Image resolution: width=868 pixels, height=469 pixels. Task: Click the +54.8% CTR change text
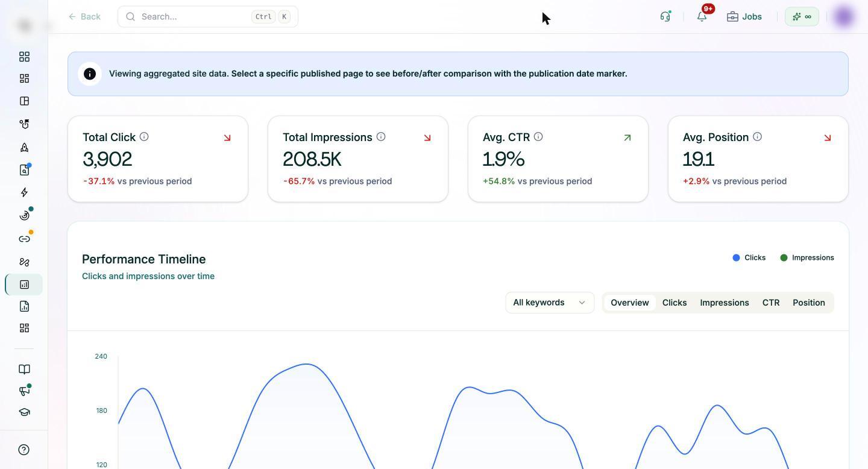click(499, 181)
